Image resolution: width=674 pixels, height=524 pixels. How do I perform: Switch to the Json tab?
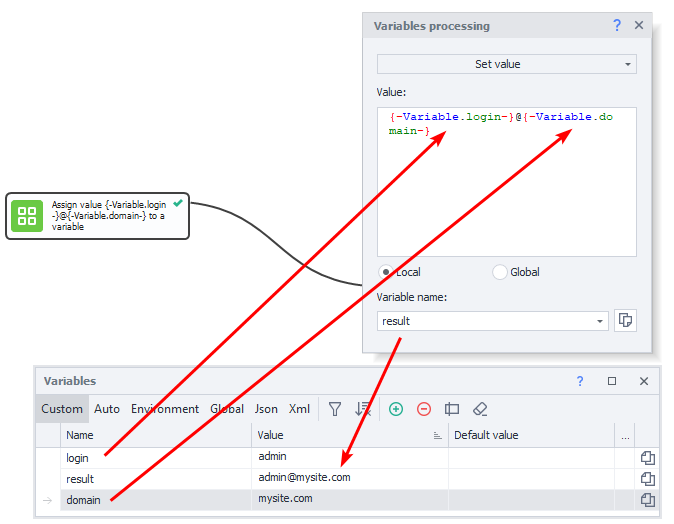coord(266,409)
